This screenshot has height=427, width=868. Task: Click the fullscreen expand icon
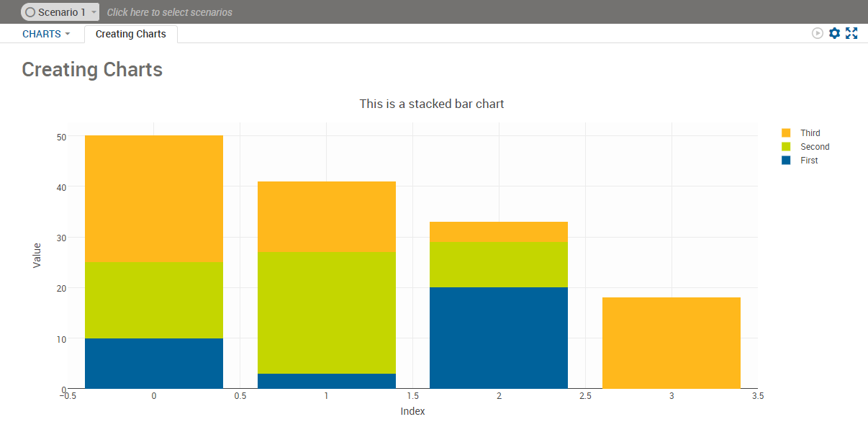click(x=851, y=33)
